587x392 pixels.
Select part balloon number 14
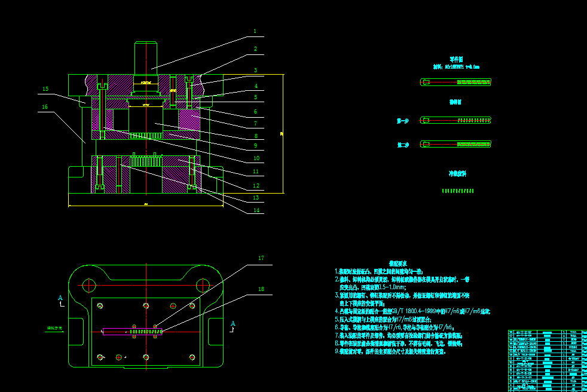(x=256, y=210)
